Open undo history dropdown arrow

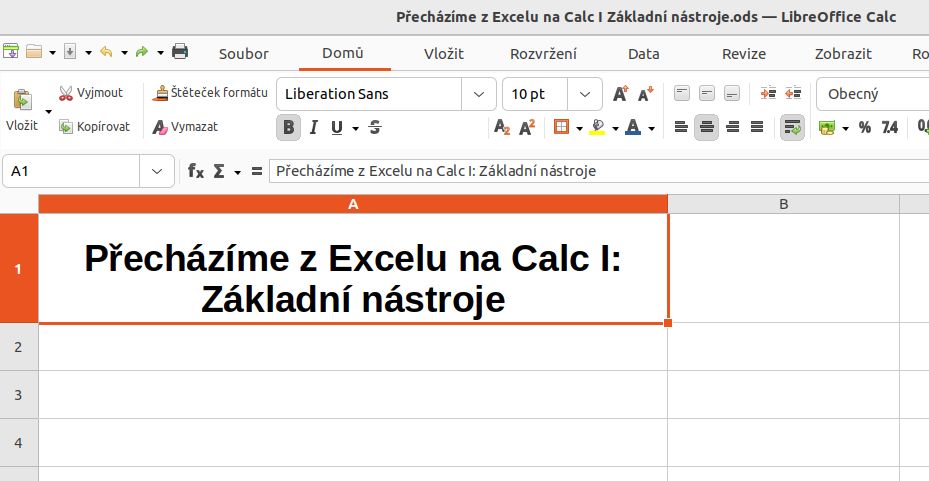click(124, 53)
